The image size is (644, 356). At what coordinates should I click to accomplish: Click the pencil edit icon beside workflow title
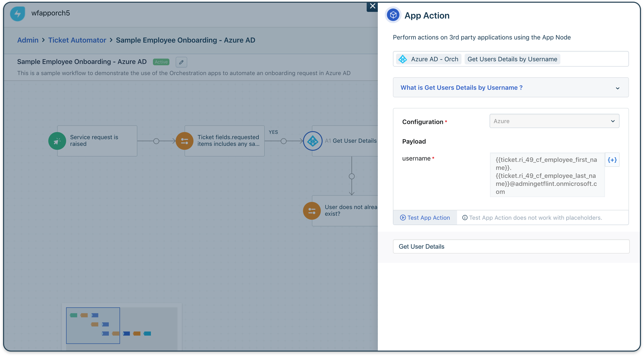pos(181,62)
